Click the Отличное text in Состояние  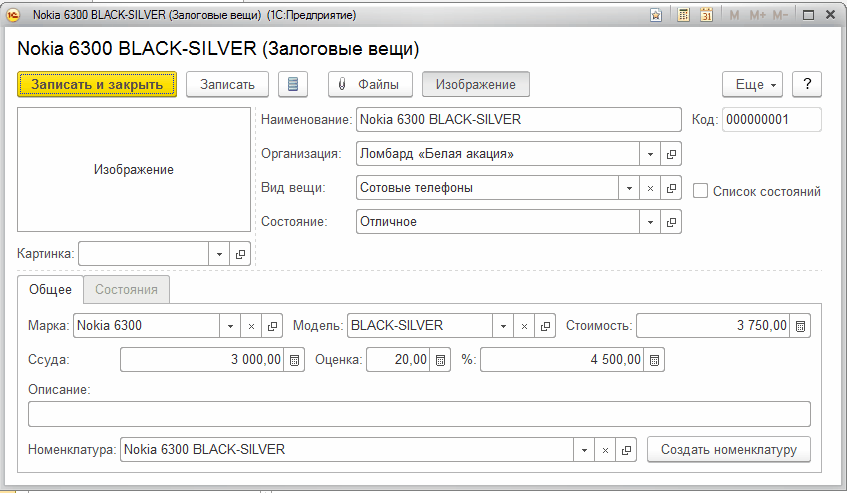pos(388,222)
